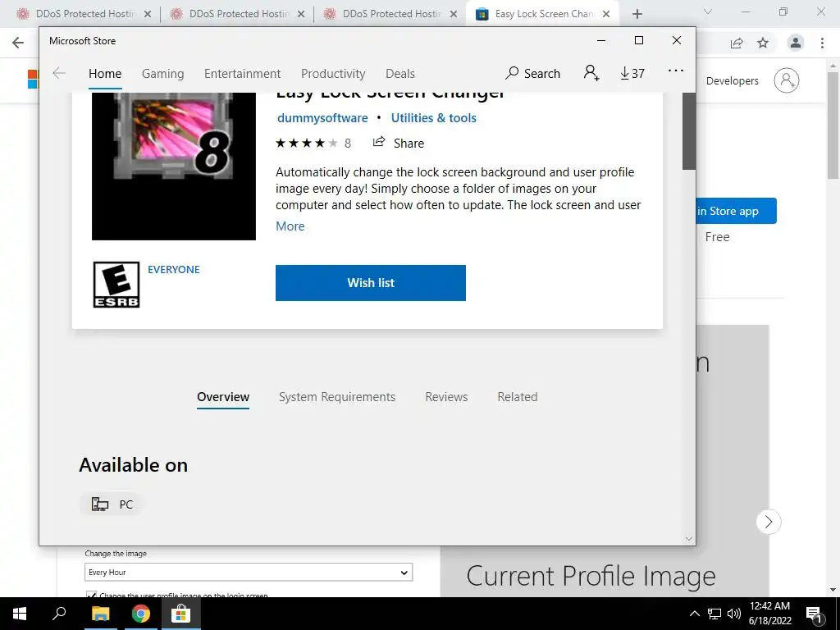Open the Entertainment tab
Screen dimensions: 840x630
point(242,73)
